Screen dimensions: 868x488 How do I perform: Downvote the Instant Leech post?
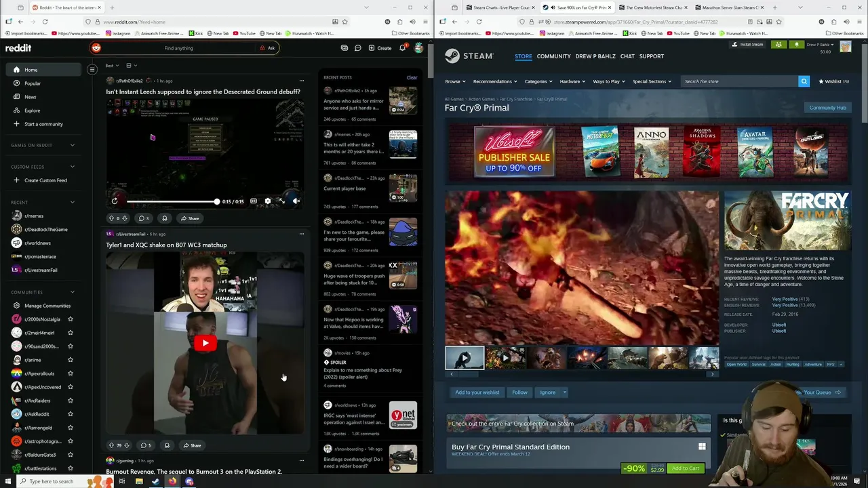click(x=126, y=218)
